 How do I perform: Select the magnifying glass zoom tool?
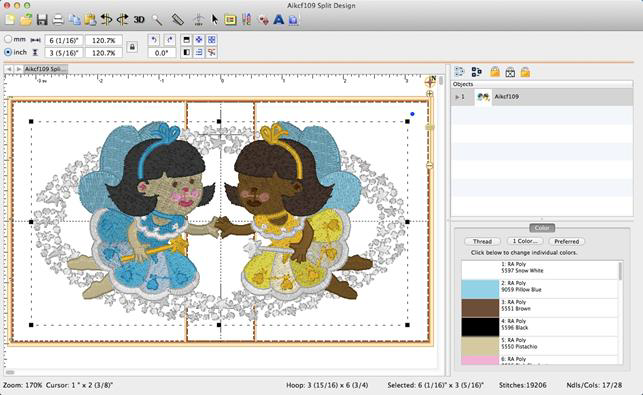point(157,19)
